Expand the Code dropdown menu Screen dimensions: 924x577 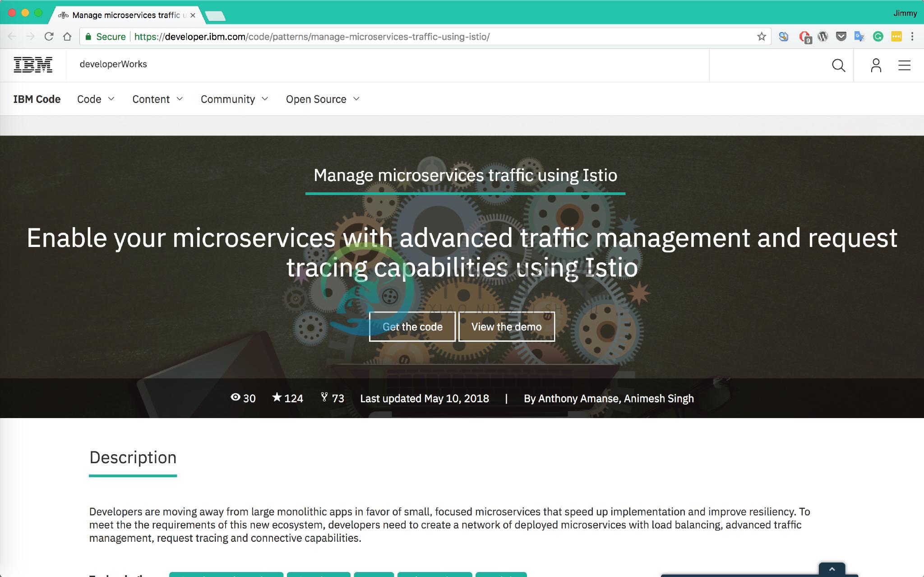96,99
